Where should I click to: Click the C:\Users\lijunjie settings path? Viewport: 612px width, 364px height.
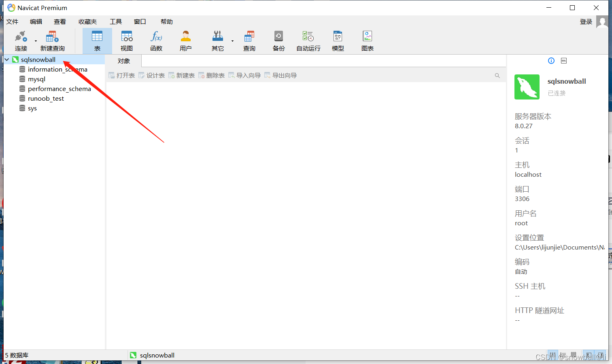pyautogui.click(x=560, y=248)
